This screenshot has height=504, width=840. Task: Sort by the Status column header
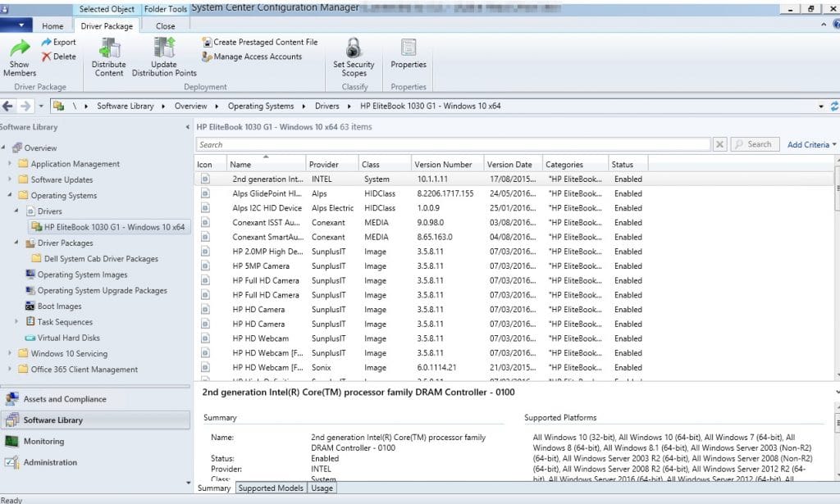tap(628, 164)
